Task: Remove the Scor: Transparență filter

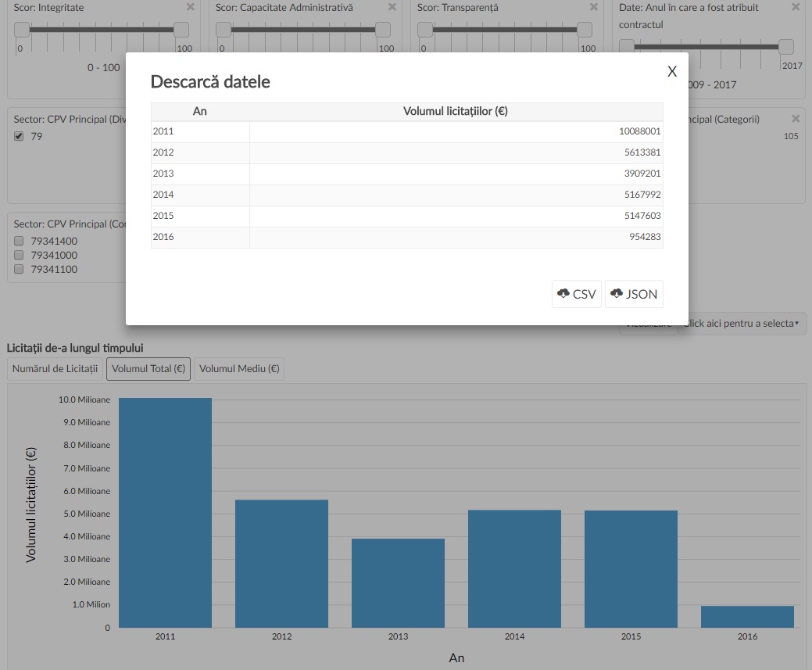Action: [594, 7]
